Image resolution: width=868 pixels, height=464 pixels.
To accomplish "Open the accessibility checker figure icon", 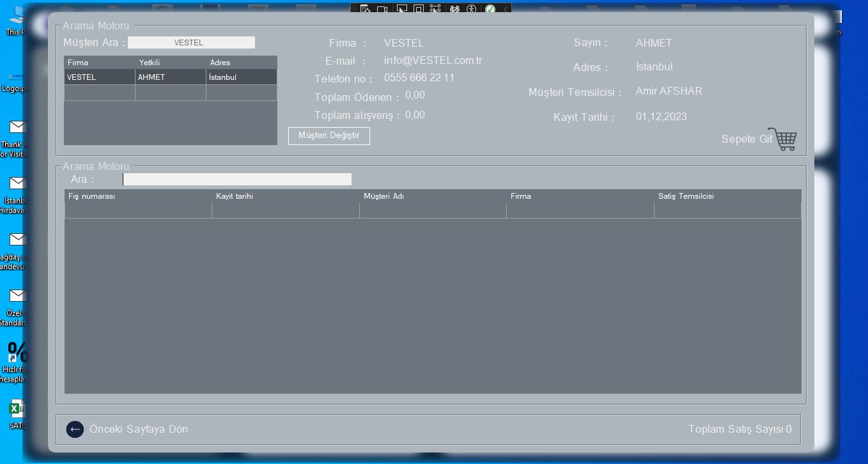I will [x=472, y=10].
